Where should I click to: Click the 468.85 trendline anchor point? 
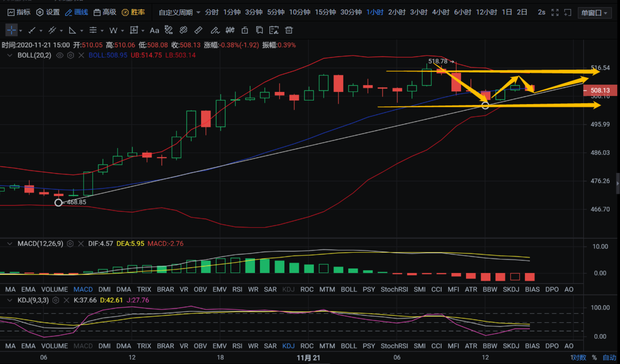58,202
